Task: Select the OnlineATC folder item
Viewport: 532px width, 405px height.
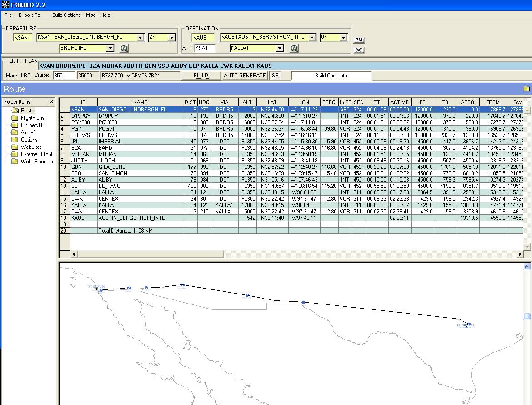Action: pyautogui.click(x=32, y=125)
